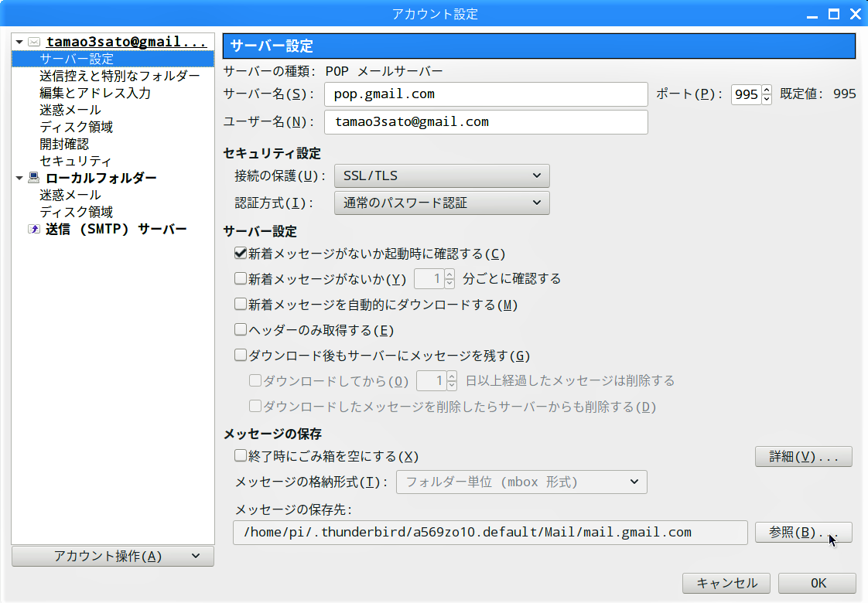The height and width of the screenshot is (603, 868).
Task: Select the tamao3sato@gmail account entry
Action: click(127, 42)
